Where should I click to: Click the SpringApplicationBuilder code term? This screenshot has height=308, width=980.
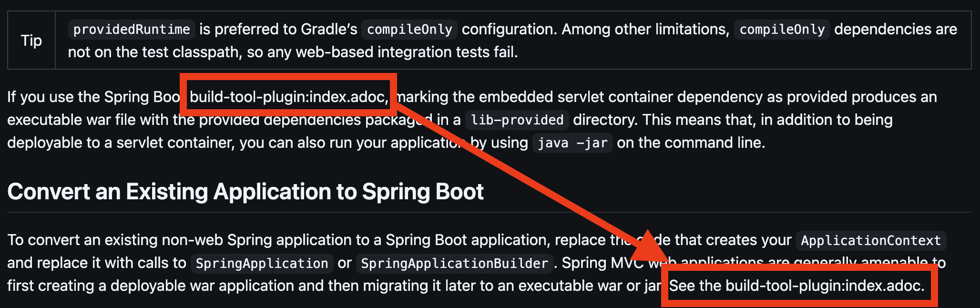454,263
